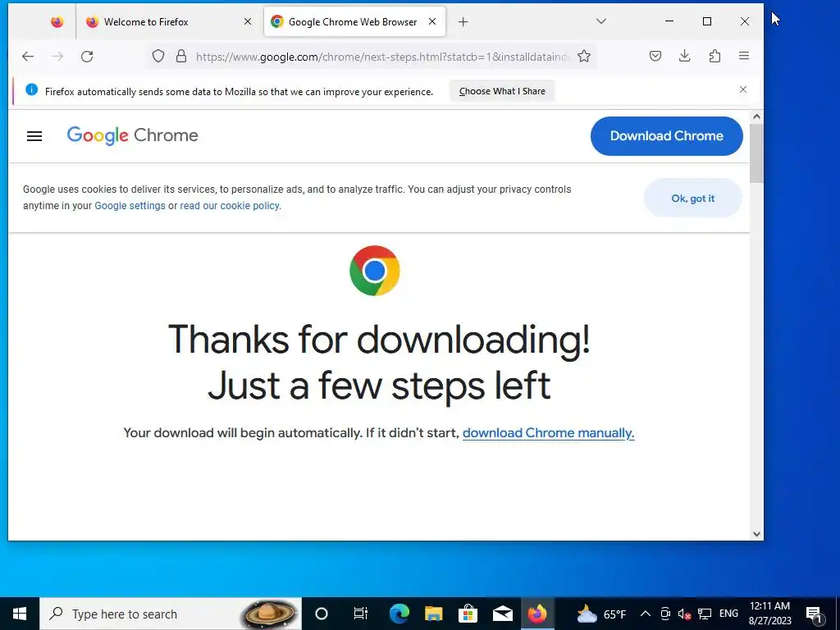Open the extensions puzzle icon
840x630 pixels.
(x=714, y=56)
